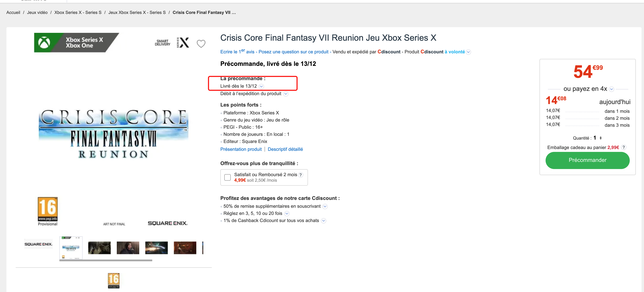The image size is (644, 292).
Task: Select the Square Enix logo thumbnail
Action: pyautogui.click(x=39, y=244)
